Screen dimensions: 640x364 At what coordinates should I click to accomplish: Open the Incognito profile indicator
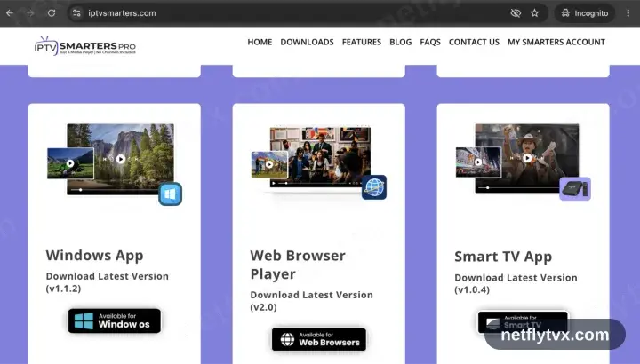click(584, 13)
